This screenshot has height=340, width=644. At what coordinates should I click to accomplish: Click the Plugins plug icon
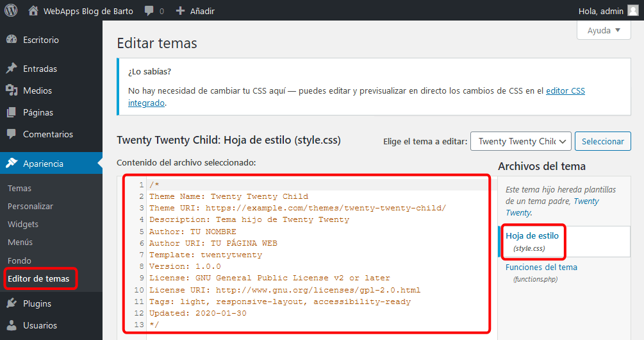pyautogui.click(x=12, y=303)
